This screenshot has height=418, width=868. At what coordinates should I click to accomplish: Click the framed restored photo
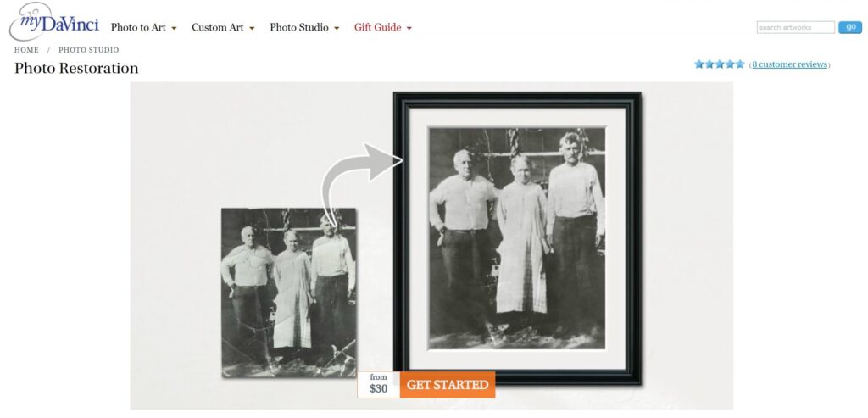click(517, 238)
